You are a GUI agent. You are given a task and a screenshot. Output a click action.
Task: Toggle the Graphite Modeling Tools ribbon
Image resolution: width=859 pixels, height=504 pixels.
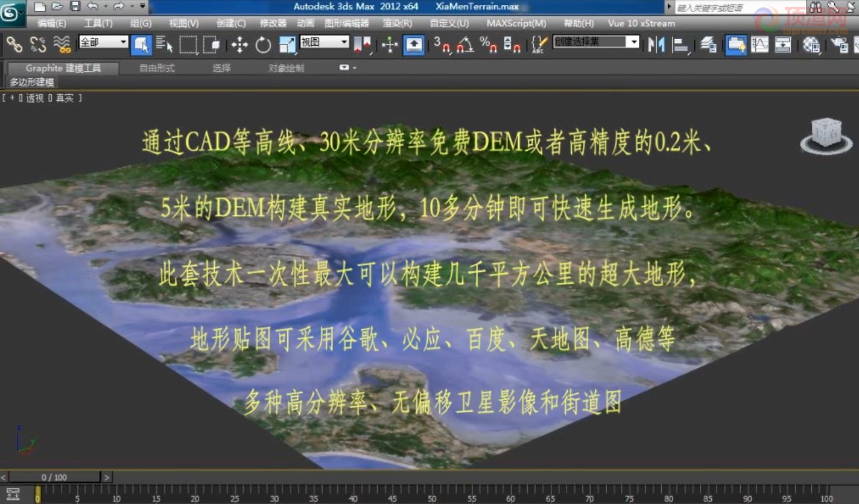click(x=736, y=45)
